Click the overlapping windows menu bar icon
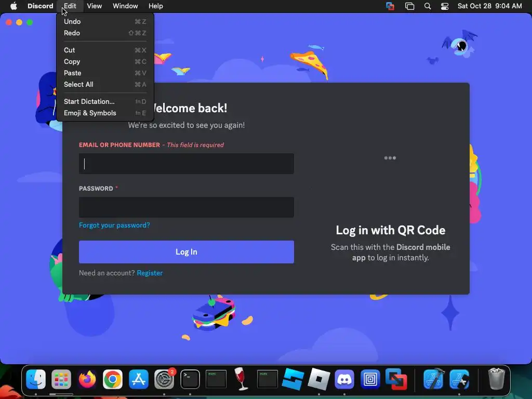This screenshot has width=532, height=399. pos(409,6)
